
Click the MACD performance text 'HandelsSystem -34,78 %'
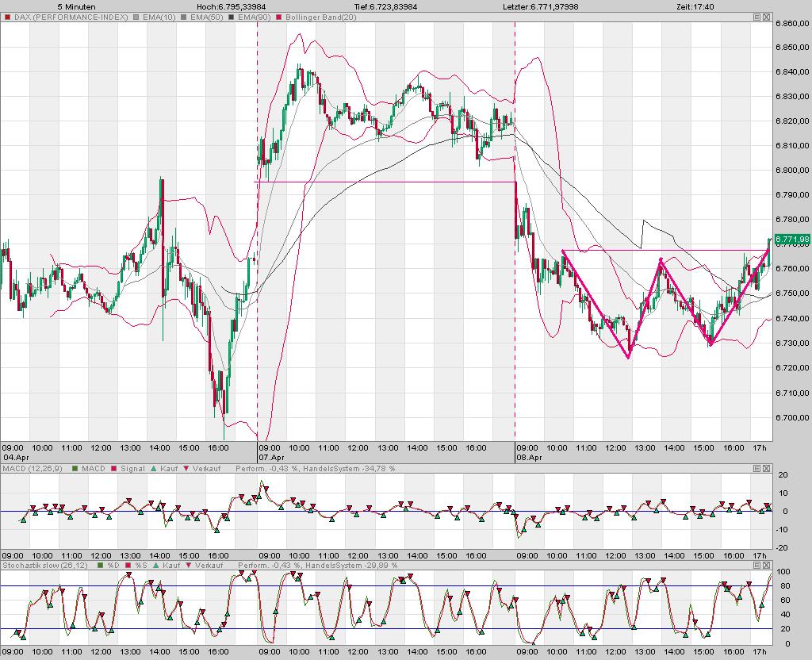click(x=349, y=468)
